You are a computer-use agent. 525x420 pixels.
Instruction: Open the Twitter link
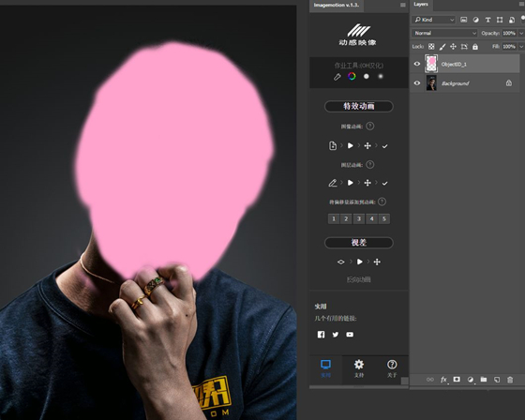click(336, 335)
